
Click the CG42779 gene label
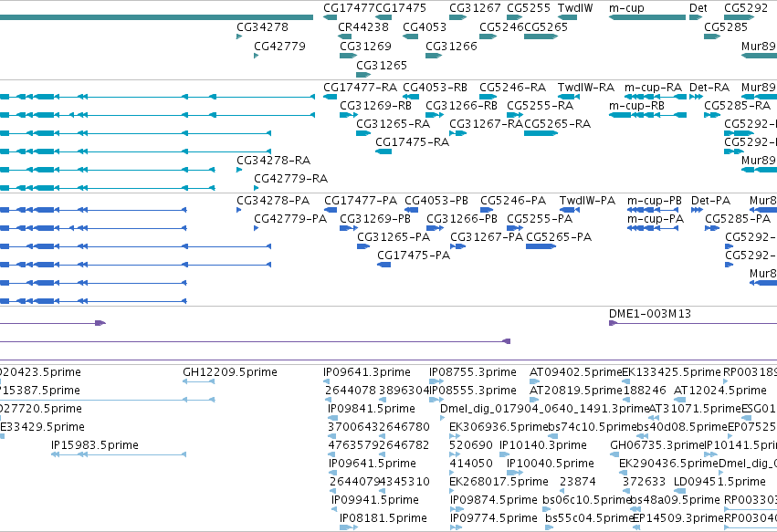click(280, 46)
